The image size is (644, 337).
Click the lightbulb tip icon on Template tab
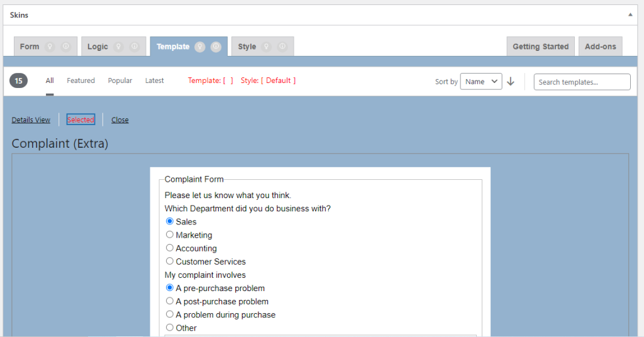pos(200,47)
